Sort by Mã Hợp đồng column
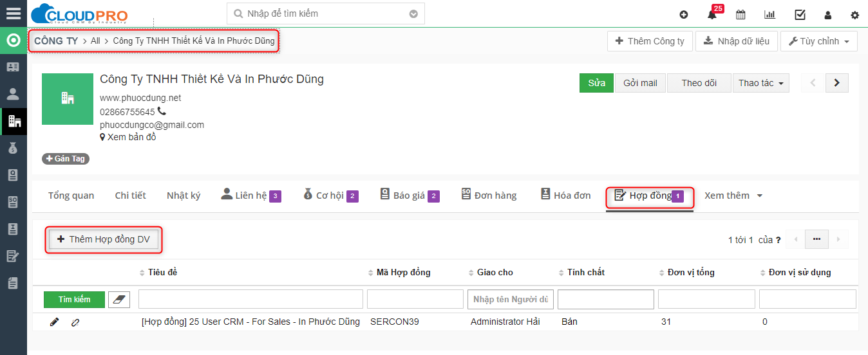The height and width of the screenshot is (355, 868). click(x=399, y=273)
